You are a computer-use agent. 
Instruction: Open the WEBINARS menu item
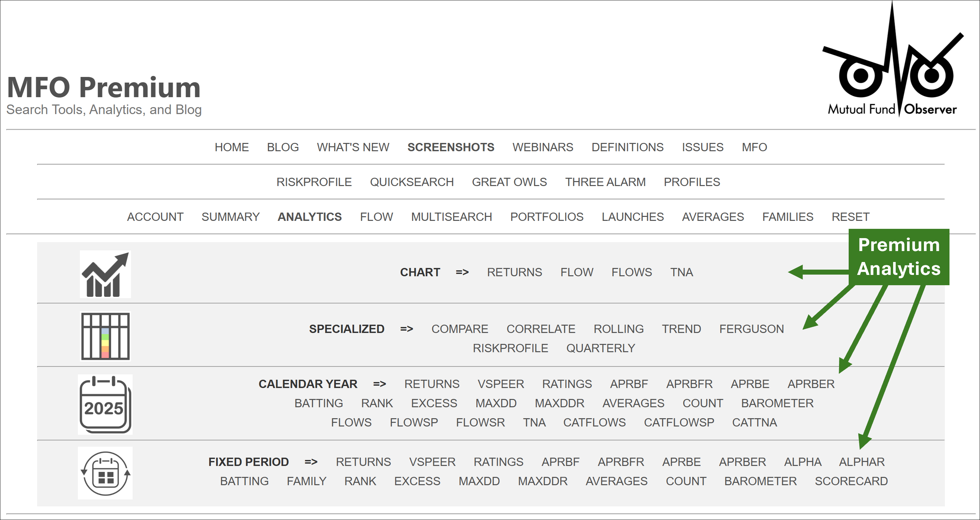(543, 147)
